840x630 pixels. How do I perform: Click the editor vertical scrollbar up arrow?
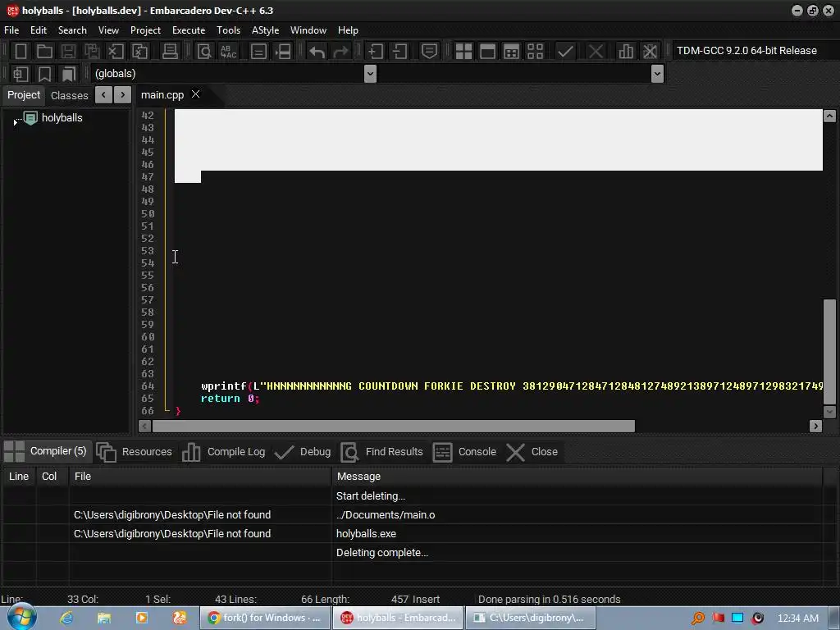tap(829, 116)
